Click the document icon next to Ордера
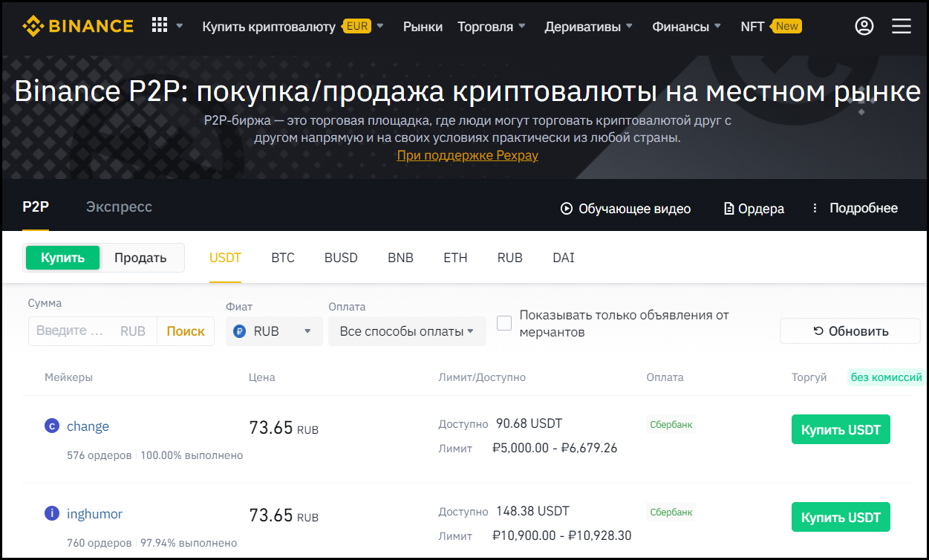 click(729, 209)
